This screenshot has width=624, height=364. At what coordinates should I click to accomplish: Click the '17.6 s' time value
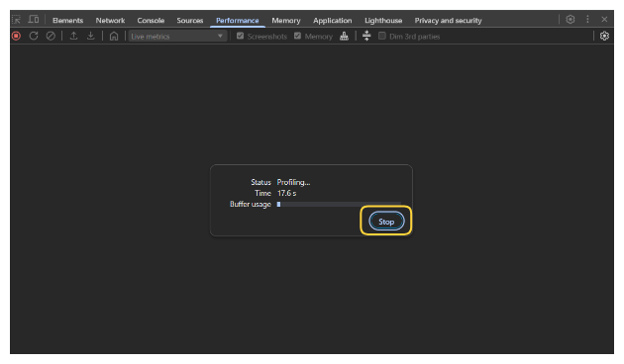click(286, 193)
